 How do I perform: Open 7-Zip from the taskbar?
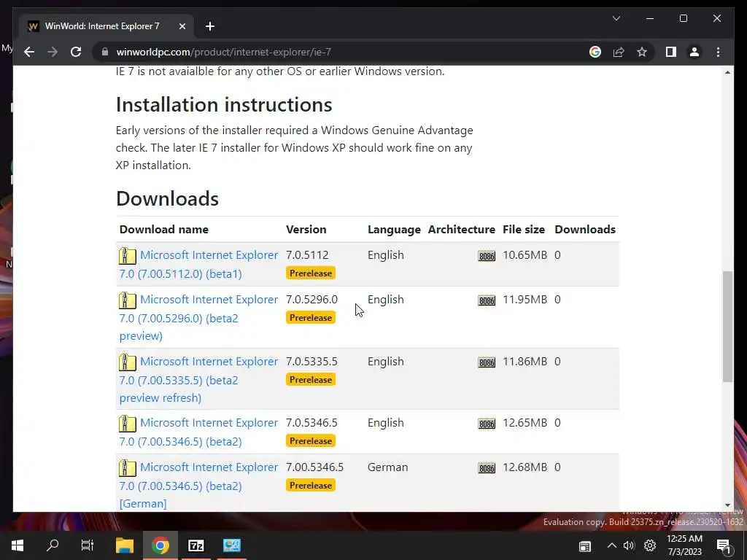tap(196, 545)
